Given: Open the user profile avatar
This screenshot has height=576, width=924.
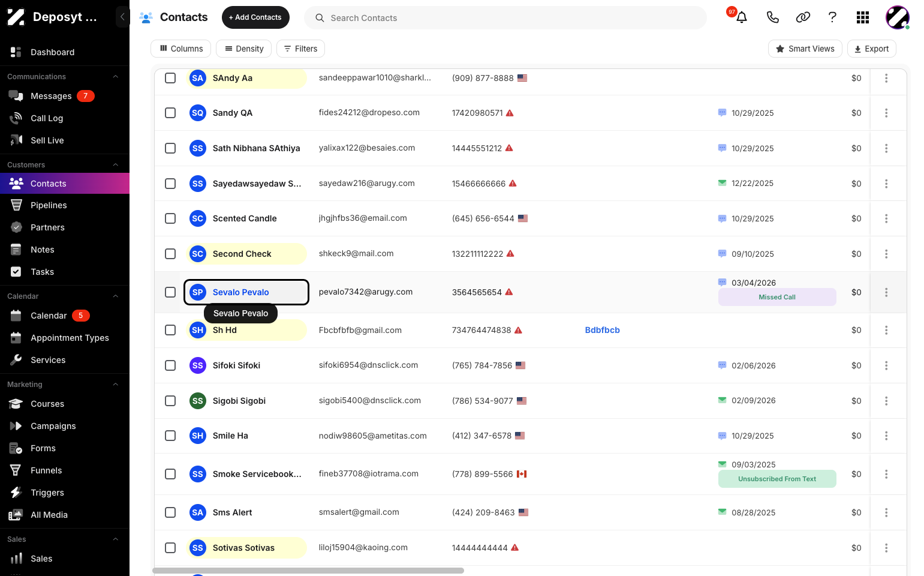Looking at the screenshot, I should point(898,17).
